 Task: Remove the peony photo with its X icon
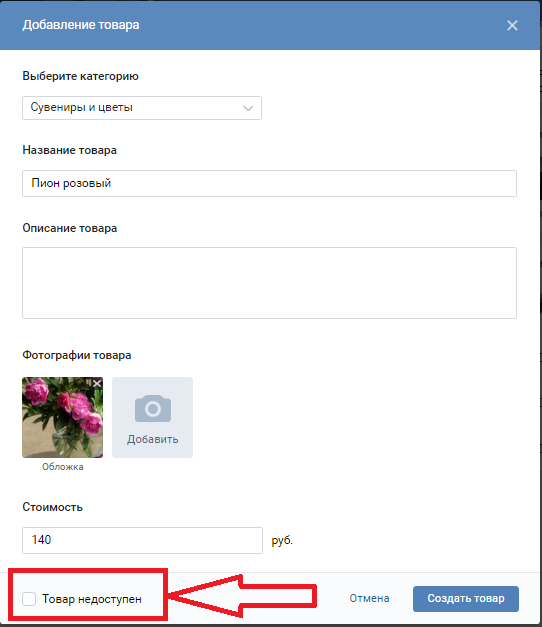click(x=97, y=383)
